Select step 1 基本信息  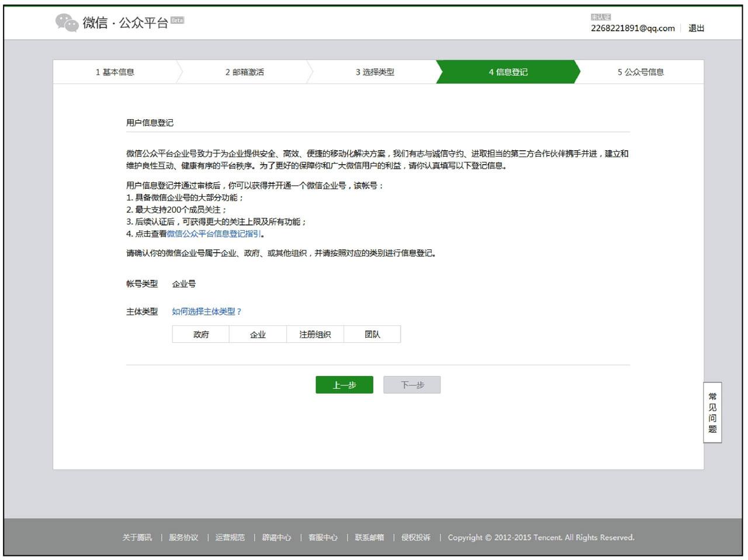click(115, 72)
